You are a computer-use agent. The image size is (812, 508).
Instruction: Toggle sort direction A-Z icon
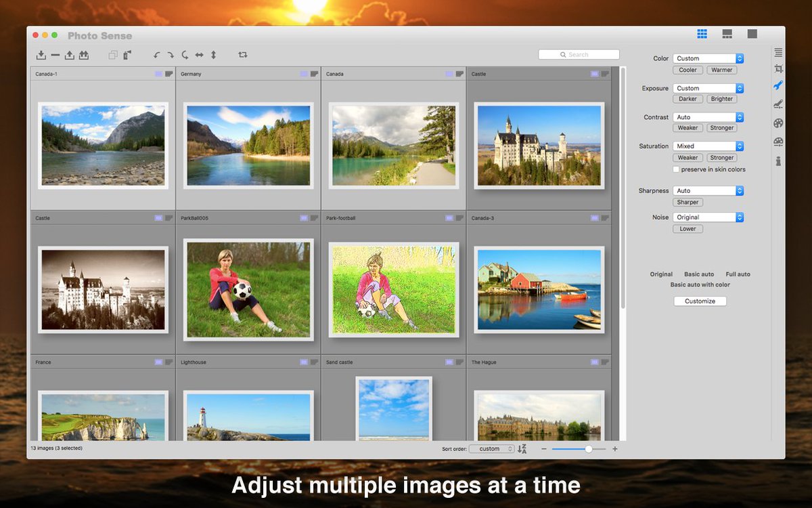tap(522, 448)
